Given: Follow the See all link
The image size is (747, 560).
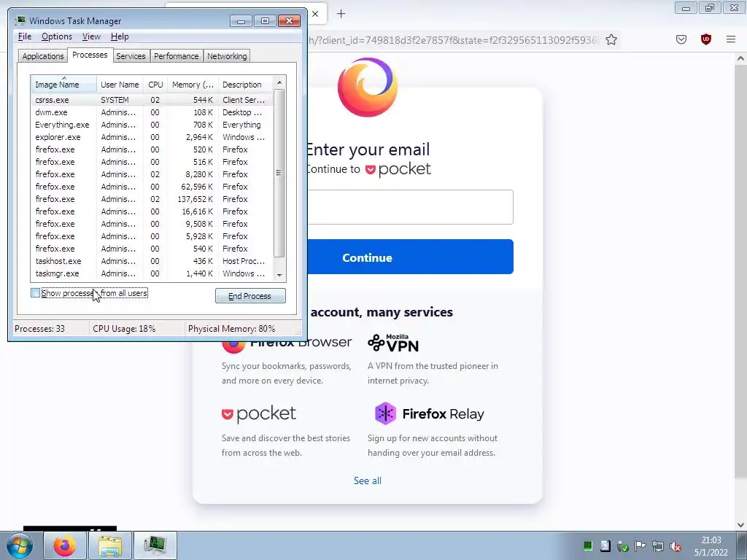Looking at the screenshot, I should [368, 481].
